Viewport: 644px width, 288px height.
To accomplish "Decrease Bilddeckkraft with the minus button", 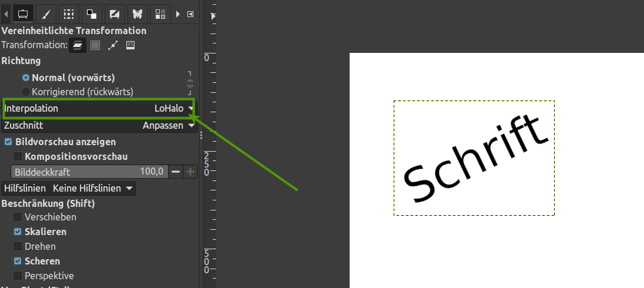I will (176, 172).
